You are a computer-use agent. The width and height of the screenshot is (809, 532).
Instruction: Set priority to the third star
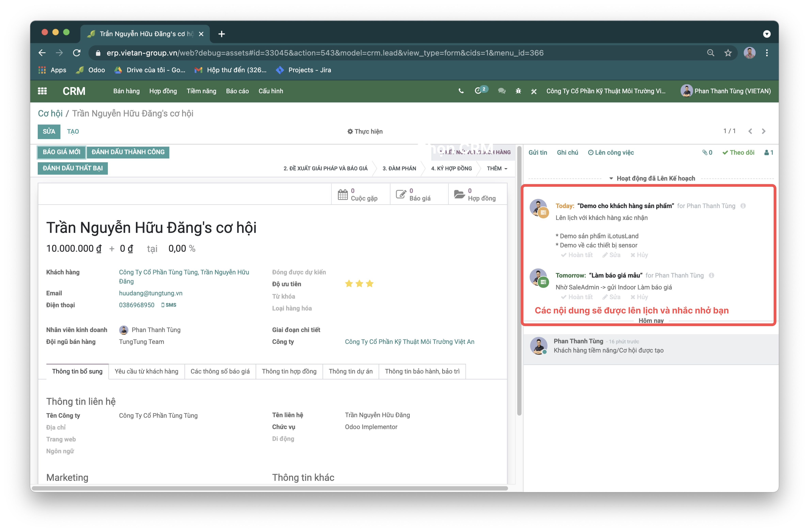pyautogui.click(x=370, y=284)
